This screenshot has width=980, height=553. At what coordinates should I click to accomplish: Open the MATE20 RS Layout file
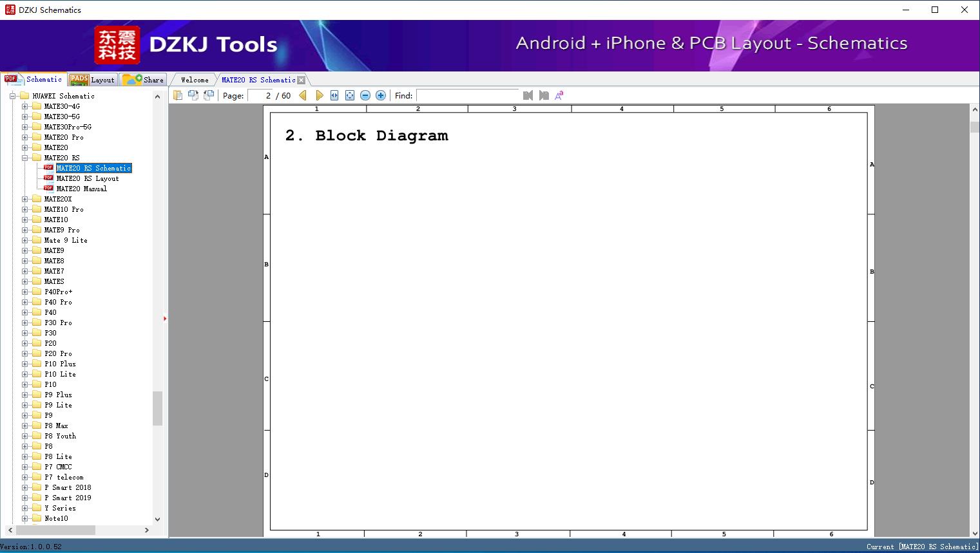pos(88,178)
